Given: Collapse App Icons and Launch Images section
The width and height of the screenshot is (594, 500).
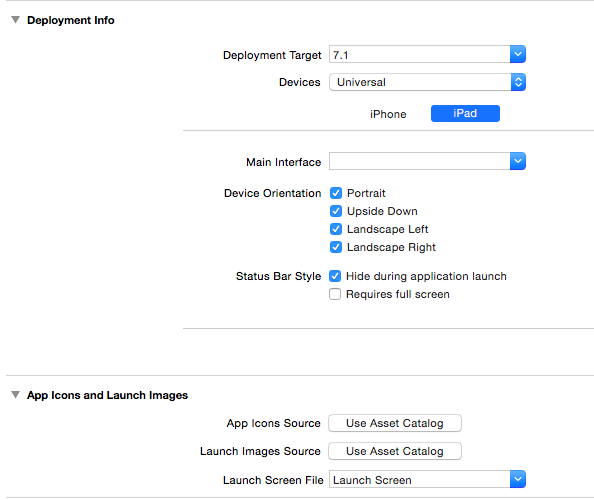Looking at the screenshot, I should click(x=15, y=395).
